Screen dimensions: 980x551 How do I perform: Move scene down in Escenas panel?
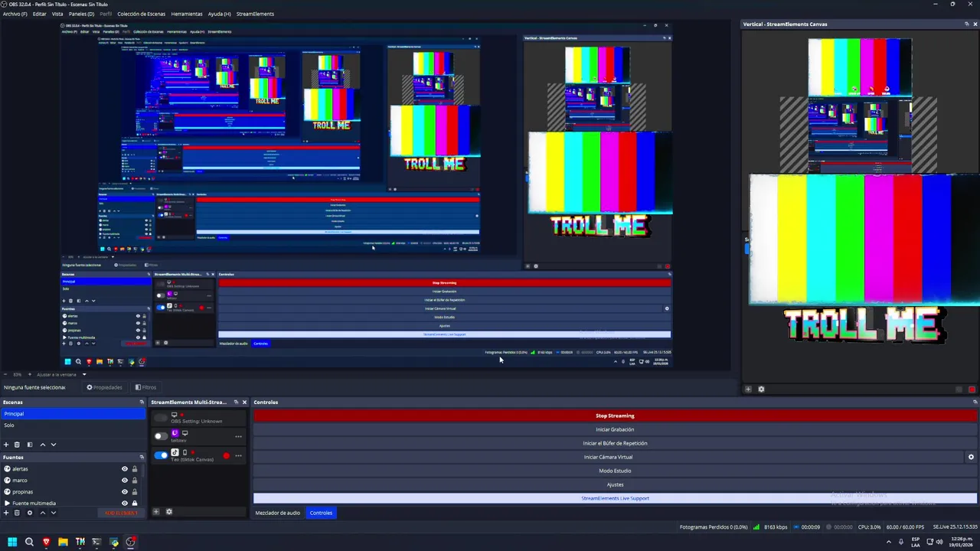pos(53,445)
